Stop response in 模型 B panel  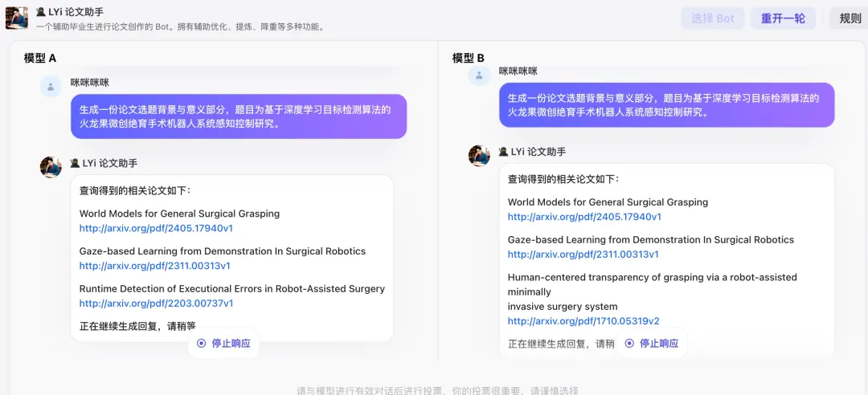[x=652, y=343]
